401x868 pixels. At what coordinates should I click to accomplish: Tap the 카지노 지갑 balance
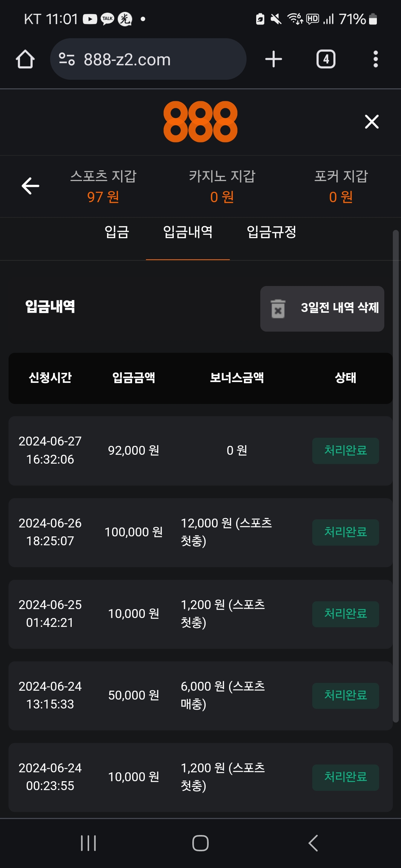222,197
